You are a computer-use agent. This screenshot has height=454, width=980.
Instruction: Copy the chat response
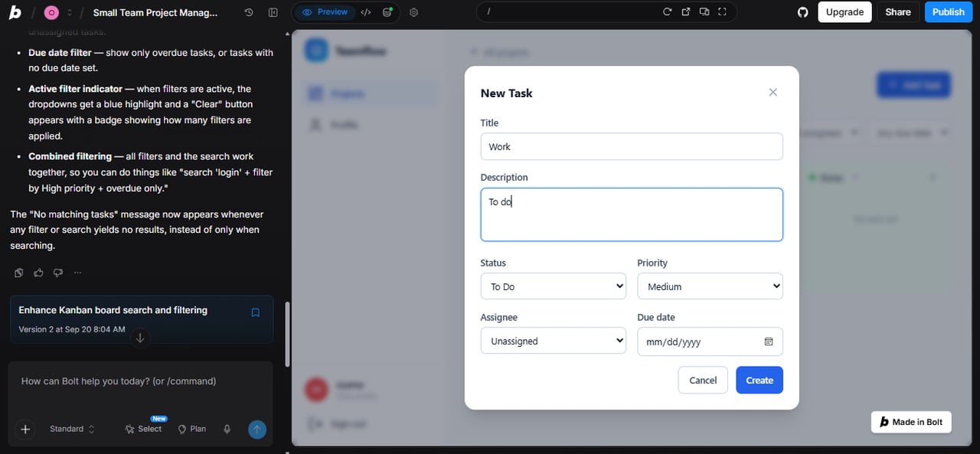[x=19, y=273]
